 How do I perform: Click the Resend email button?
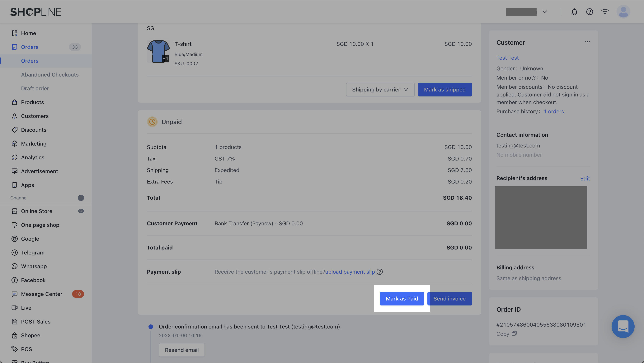pos(182,350)
